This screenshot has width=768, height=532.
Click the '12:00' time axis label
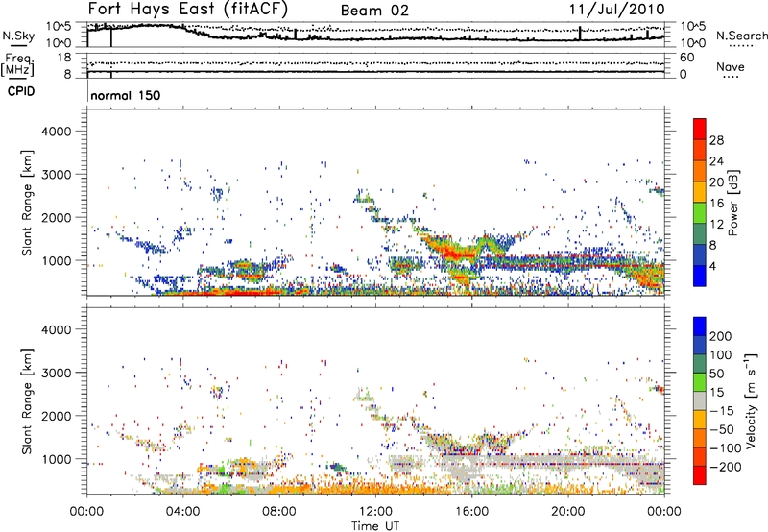coord(375,512)
